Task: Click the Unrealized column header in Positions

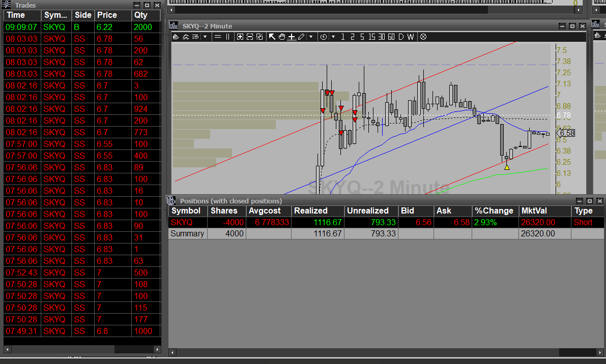Action: 371,211
